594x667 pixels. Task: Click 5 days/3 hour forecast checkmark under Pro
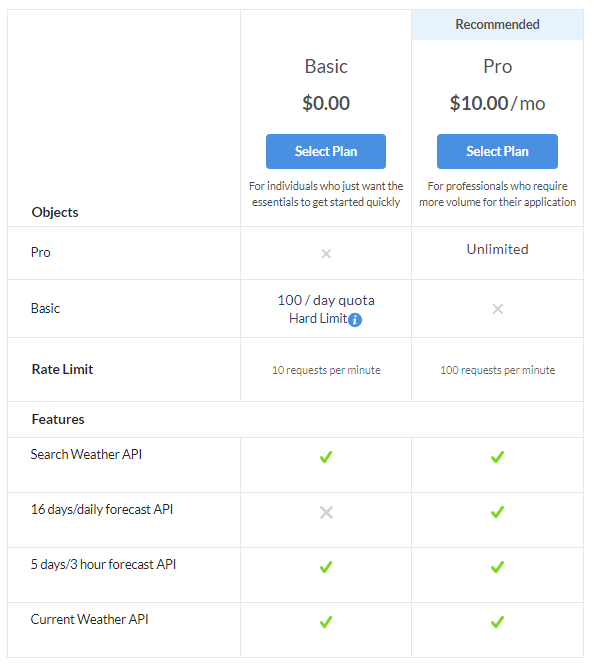[497, 567]
